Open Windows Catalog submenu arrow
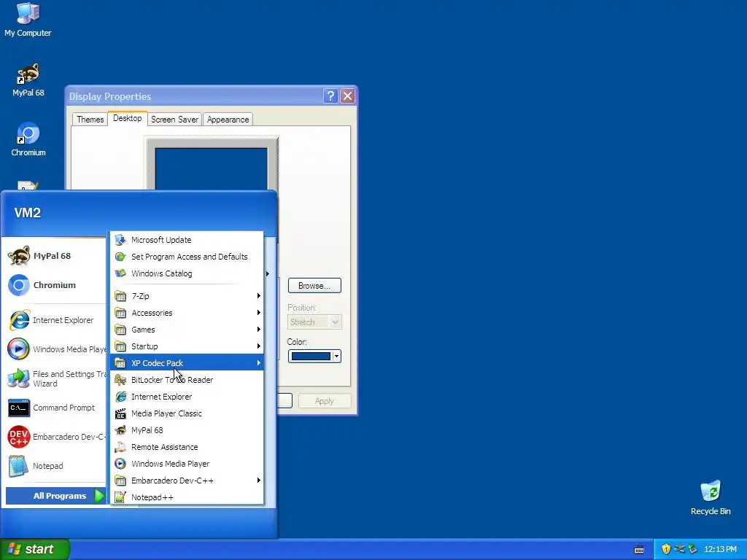The image size is (747, 560). (x=268, y=274)
